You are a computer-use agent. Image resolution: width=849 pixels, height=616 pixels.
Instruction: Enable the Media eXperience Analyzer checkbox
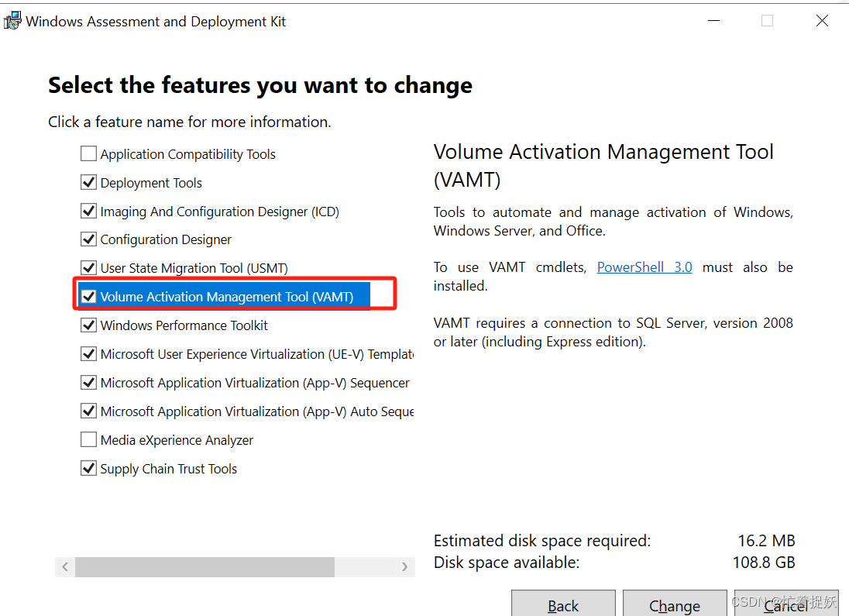[x=88, y=440]
